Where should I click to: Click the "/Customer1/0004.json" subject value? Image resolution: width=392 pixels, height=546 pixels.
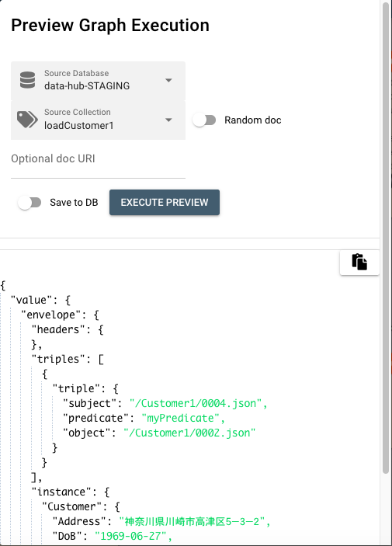click(x=196, y=403)
